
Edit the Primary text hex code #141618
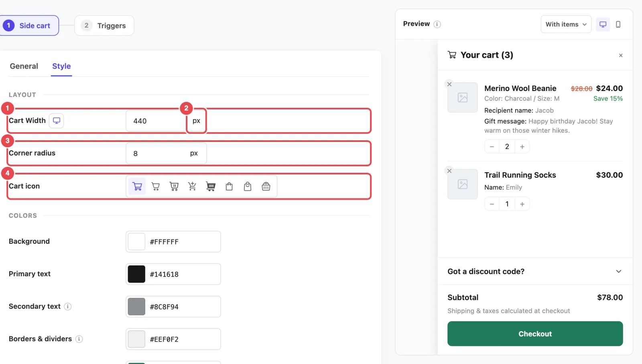[x=164, y=274]
